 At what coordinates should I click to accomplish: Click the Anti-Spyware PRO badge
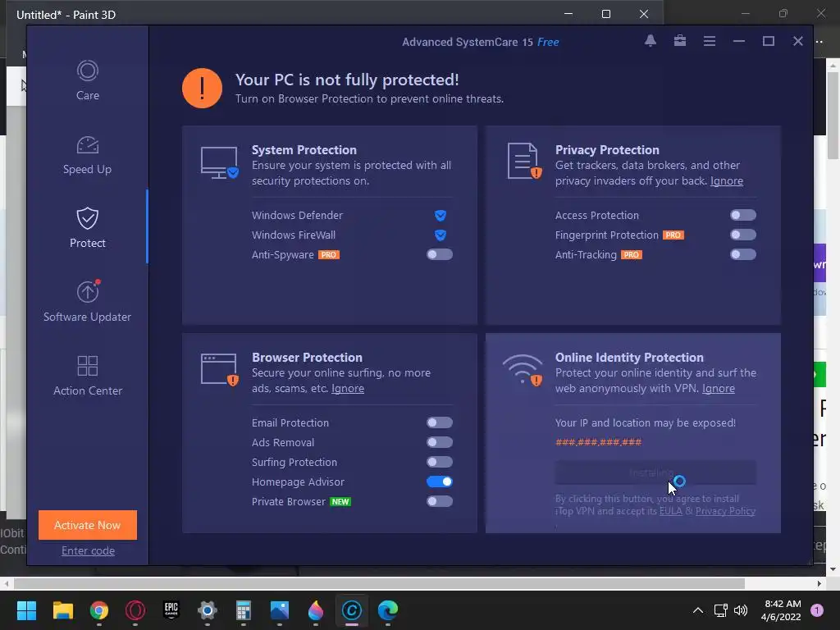point(329,255)
